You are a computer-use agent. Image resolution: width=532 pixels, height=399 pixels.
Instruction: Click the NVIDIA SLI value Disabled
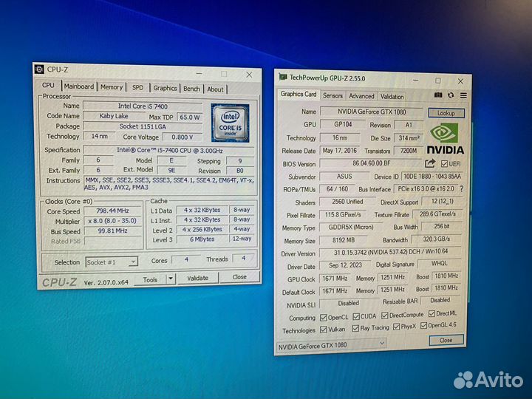[x=349, y=303]
